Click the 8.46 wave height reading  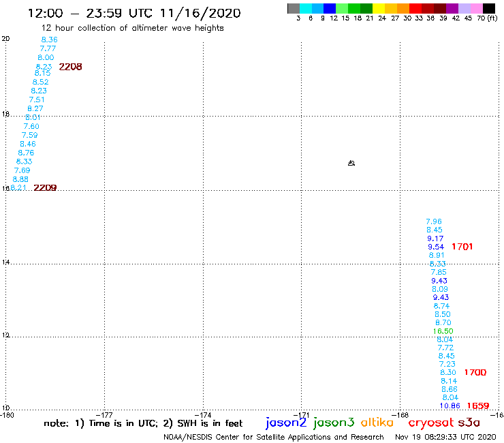point(28,144)
